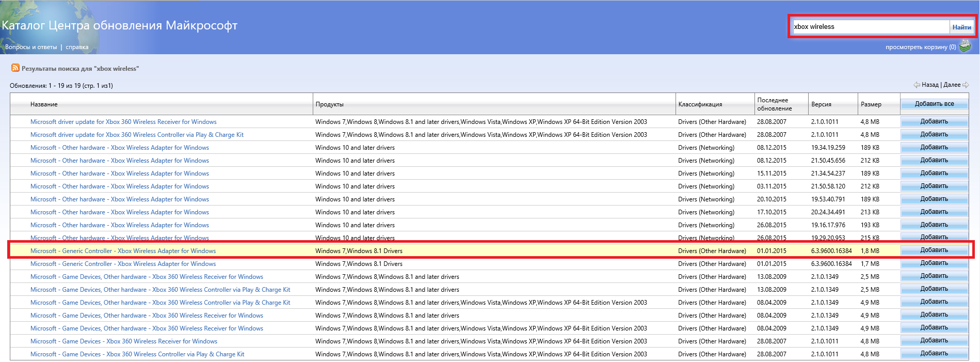The image size is (980, 362).
Task: Click size 193 KB cell
Action: click(x=870, y=225)
